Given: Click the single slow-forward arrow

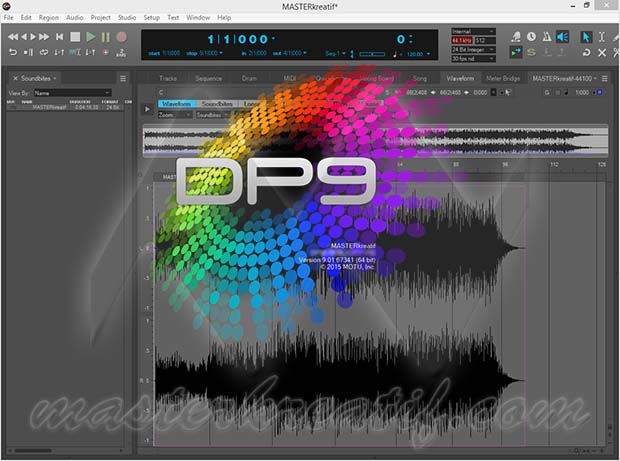Looking at the screenshot, I should pyautogui.click(x=33, y=37).
